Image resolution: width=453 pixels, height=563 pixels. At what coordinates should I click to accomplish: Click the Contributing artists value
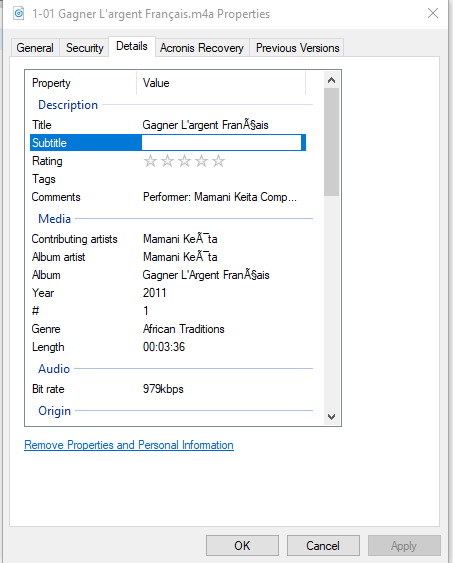[180, 239]
